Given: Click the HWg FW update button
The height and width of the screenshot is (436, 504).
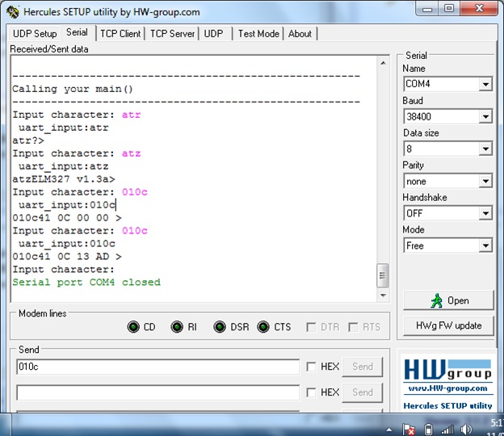Looking at the screenshot, I should [448, 326].
